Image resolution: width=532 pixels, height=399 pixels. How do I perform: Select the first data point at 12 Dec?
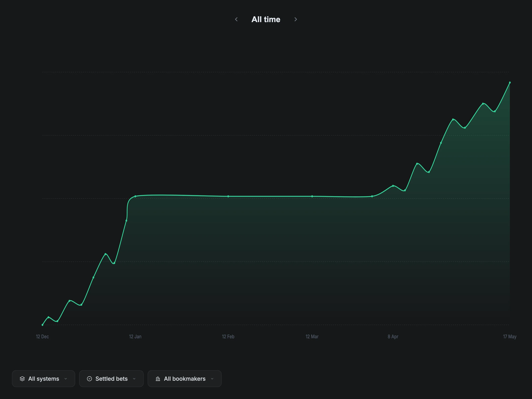pos(43,325)
